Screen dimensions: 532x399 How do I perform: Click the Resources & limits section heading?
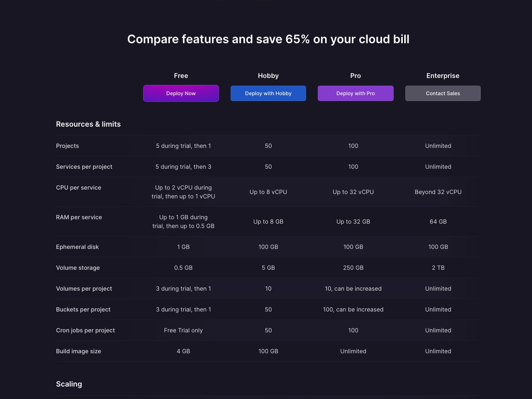coord(88,124)
